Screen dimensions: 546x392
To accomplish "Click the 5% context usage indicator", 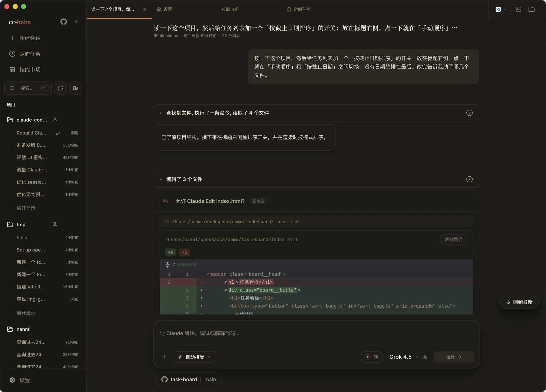I will [372, 357].
